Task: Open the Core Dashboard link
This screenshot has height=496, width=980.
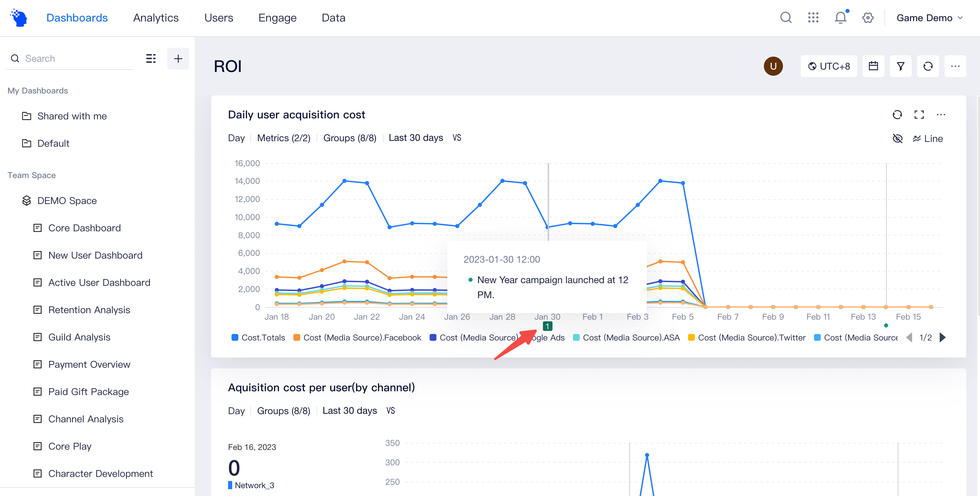Action: 84,228
